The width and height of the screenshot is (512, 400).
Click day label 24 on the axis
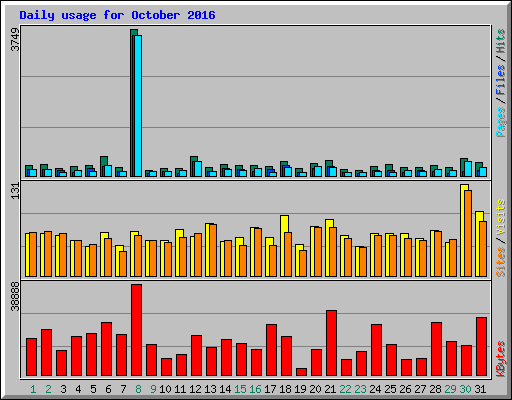pyautogui.click(x=375, y=389)
